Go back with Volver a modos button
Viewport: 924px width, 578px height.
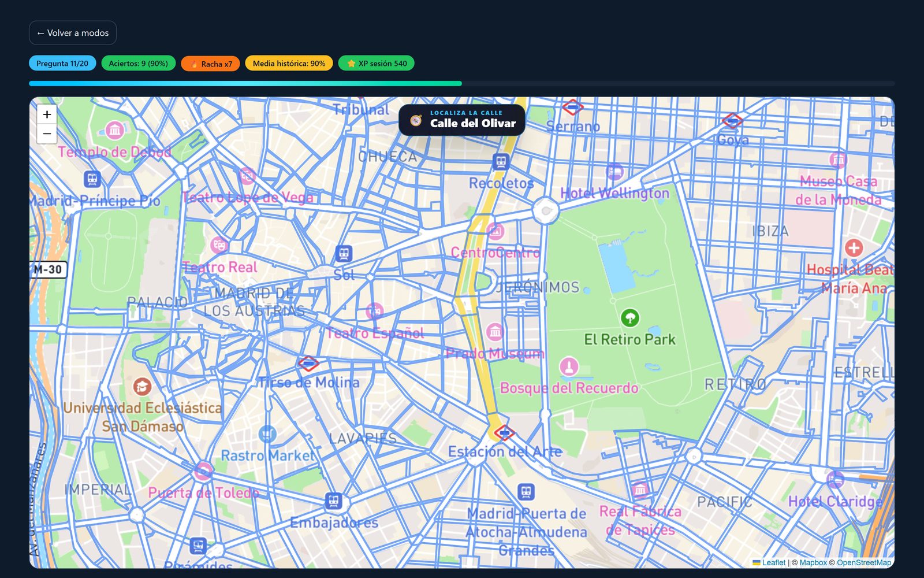(x=73, y=33)
